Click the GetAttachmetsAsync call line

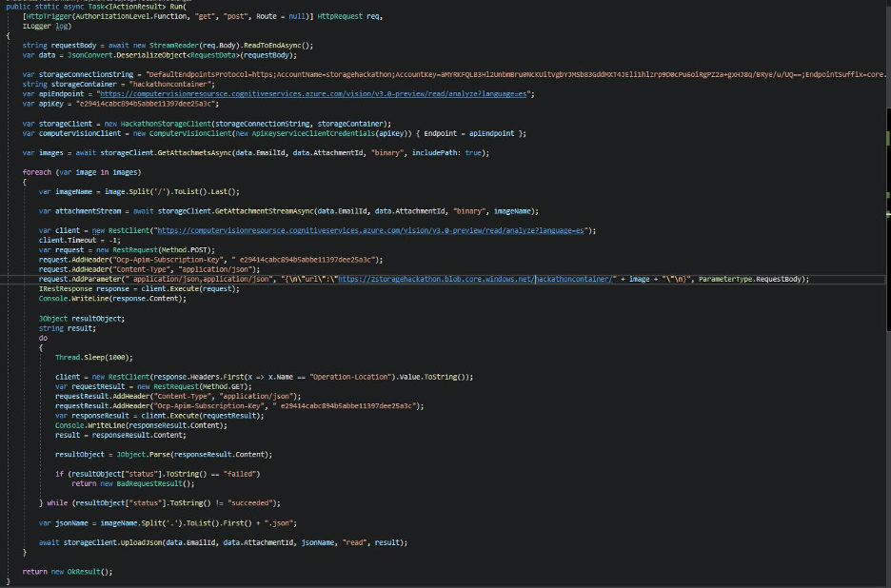tap(256, 153)
